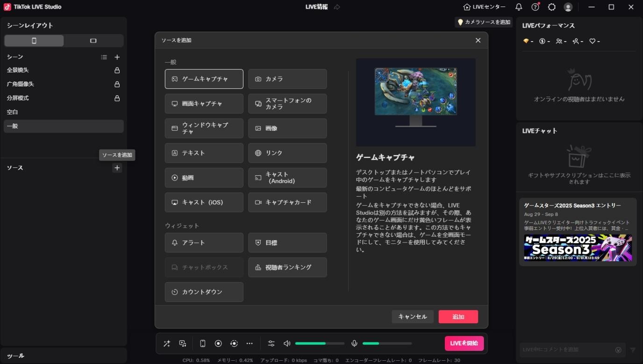Open the settings gear icon
643x364 pixels.
pos(551,7)
